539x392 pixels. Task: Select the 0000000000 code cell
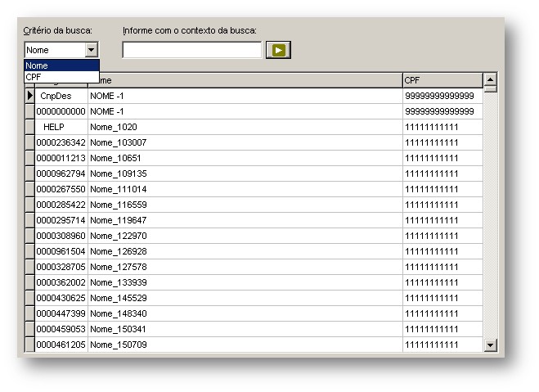click(61, 111)
